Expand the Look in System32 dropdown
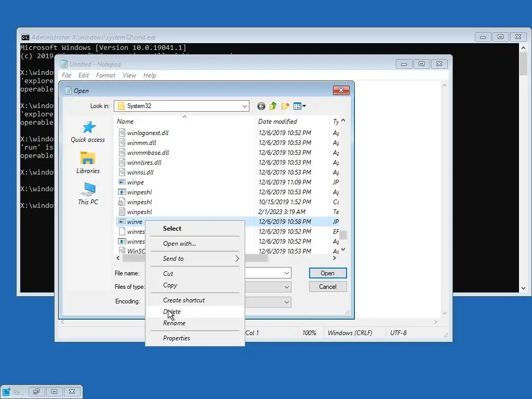This screenshot has width=532, height=399. (x=244, y=106)
